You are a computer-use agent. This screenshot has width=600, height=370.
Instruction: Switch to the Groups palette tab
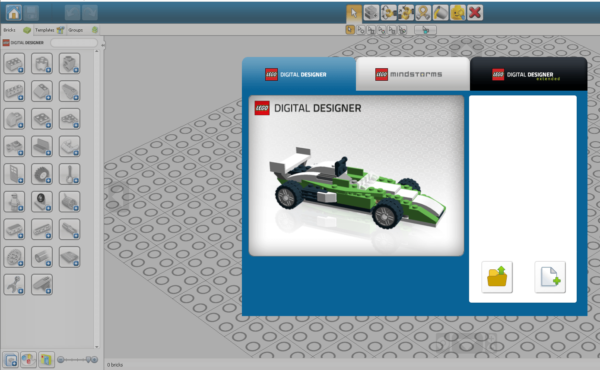tap(82, 30)
